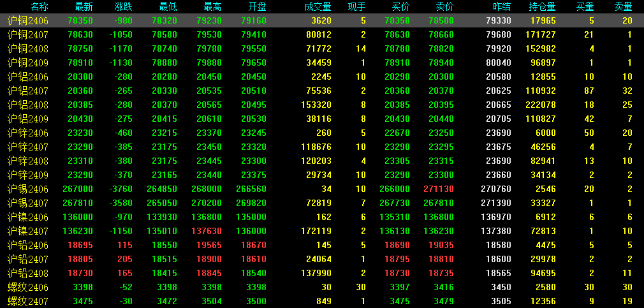Image resolution: width=644 pixels, height=308 pixels.
Task: Click the 买量 column header
Action: pyautogui.click(x=585, y=6)
